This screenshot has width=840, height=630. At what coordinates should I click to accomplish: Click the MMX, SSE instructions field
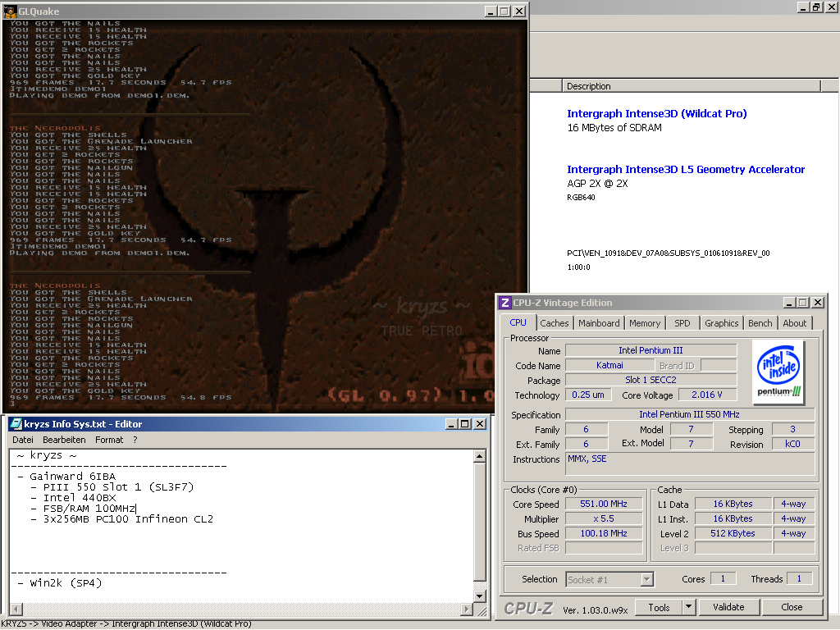coord(689,463)
